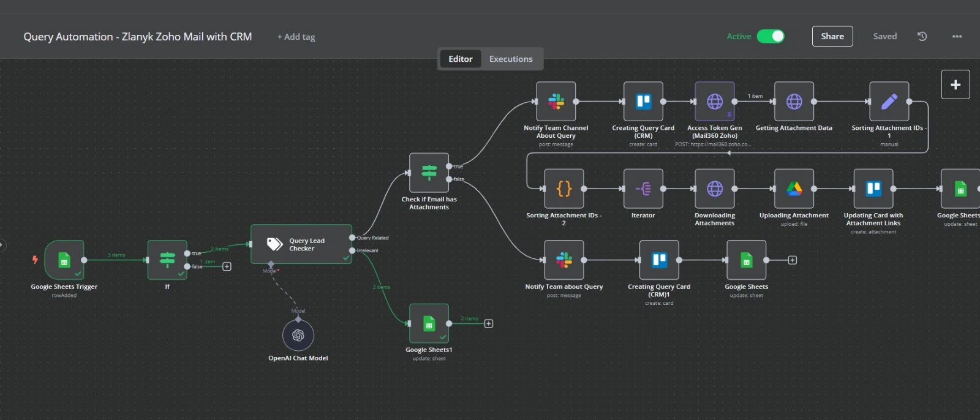Image resolution: width=980 pixels, height=420 pixels.
Task: Toggle the workflow Active switch
Action: click(771, 37)
